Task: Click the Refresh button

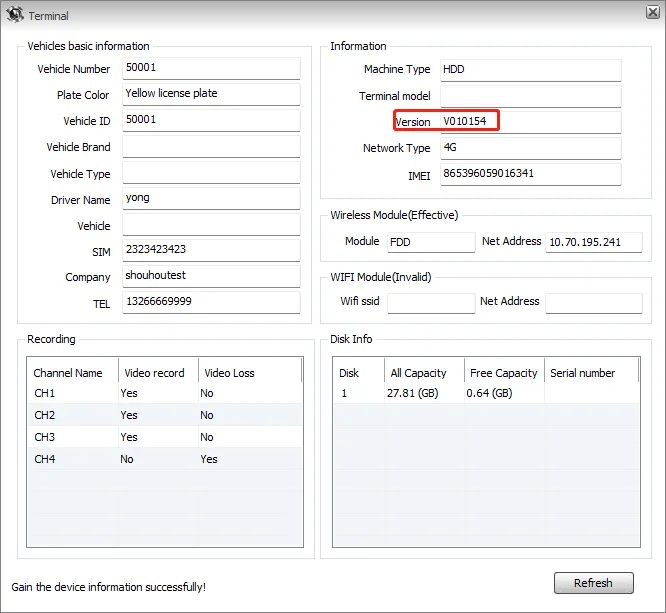Action: (593, 583)
